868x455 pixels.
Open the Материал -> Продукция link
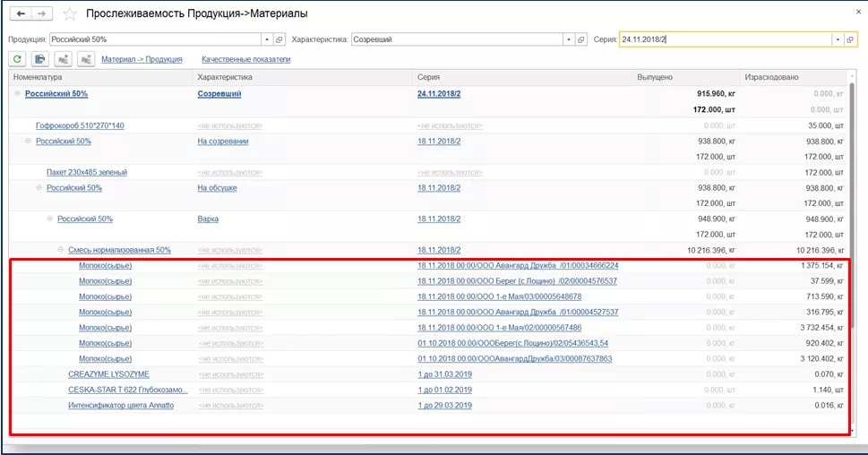pos(142,59)
